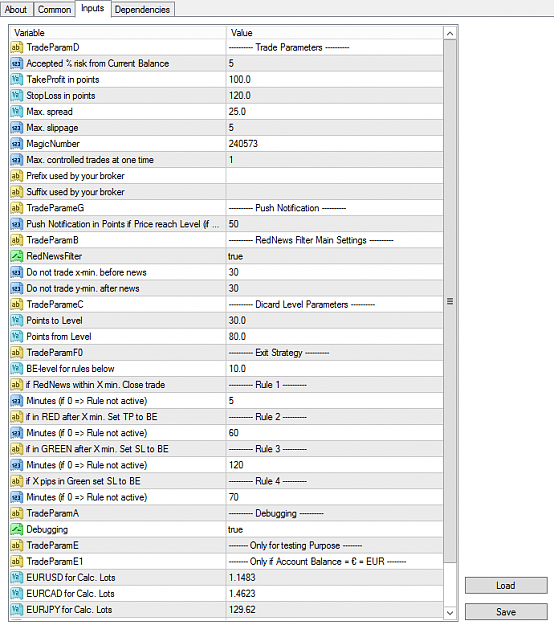The height and width of the screenshot is (625, 554).
Task: Open the Dependencies tab
Action: click(x=142, y=9)
